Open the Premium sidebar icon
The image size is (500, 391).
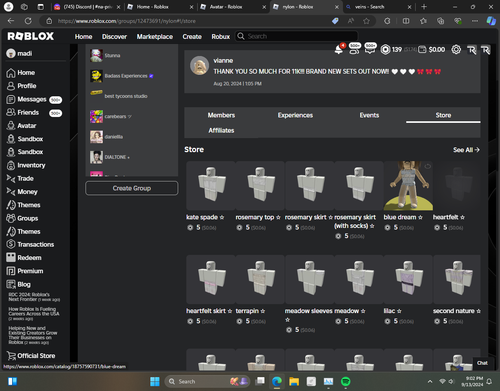[x=11, y=271]
